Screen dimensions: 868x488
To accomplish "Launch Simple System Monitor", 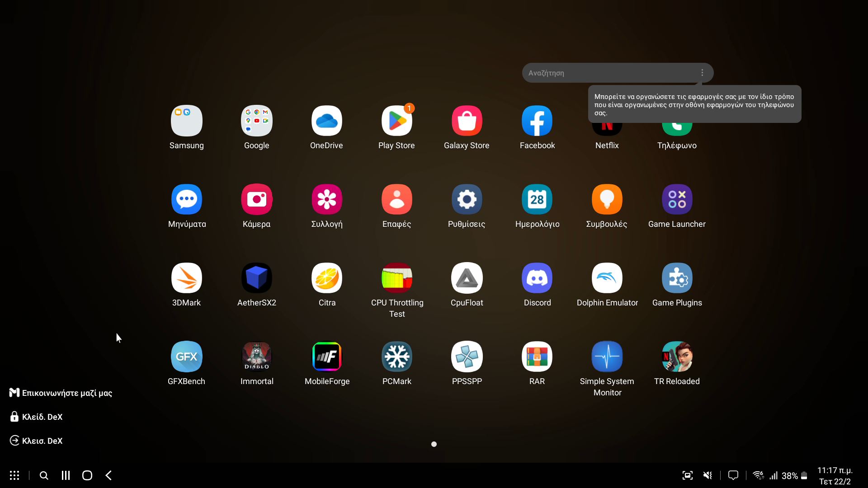I will point(607,357).
